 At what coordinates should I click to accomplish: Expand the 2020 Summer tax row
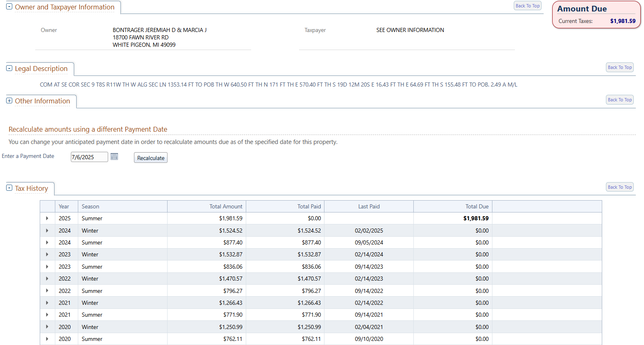(47, 339)
